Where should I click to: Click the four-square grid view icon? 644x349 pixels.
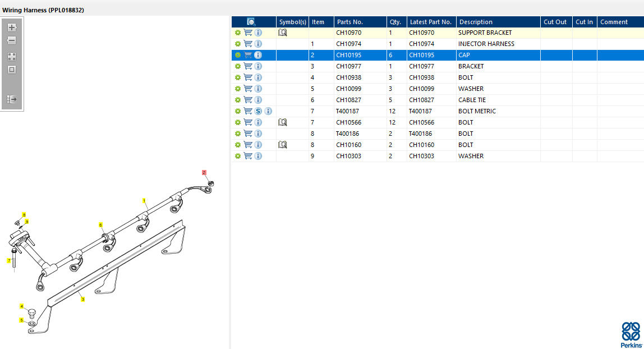coord(12,57)
